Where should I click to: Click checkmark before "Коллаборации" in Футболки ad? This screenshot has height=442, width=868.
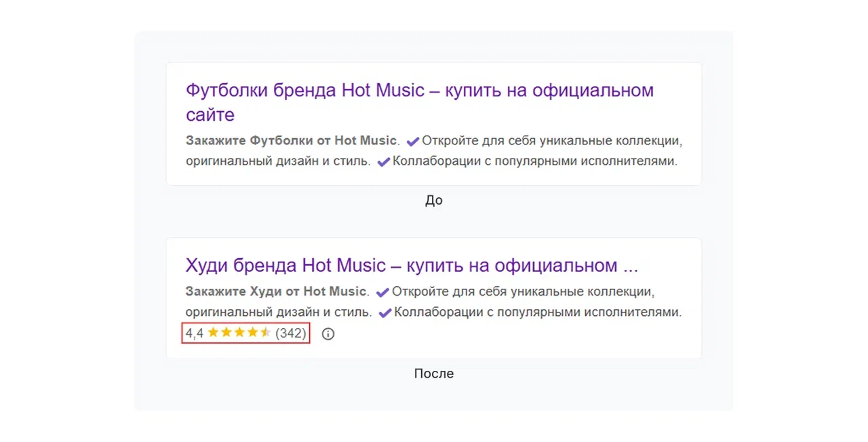click(383, 162)
